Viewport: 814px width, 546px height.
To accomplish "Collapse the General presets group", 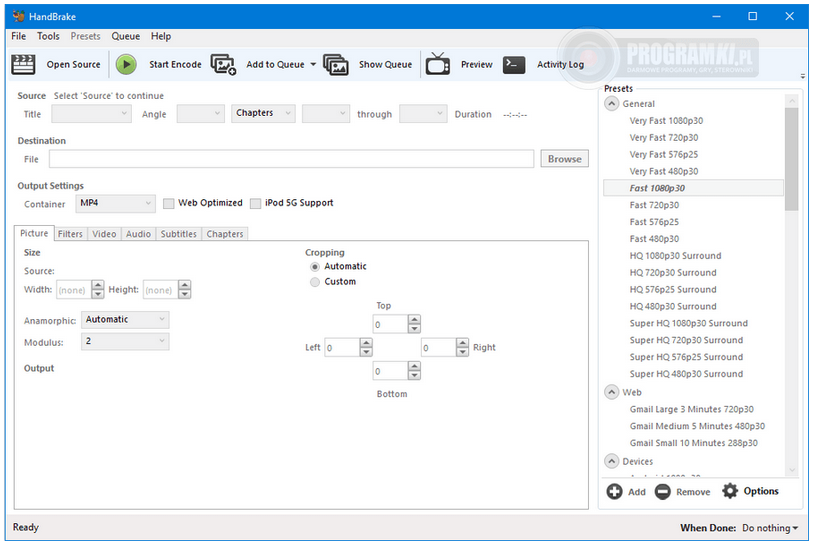I will (612, 104).
